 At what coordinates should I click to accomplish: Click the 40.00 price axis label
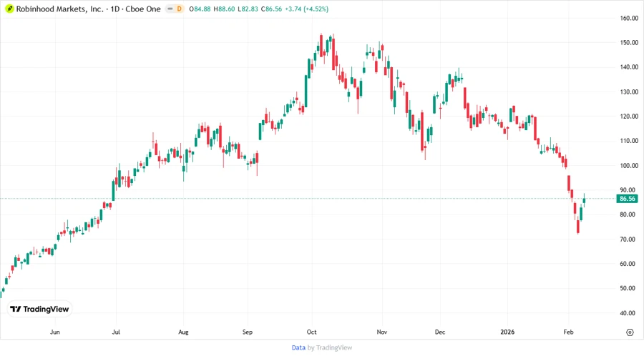pos(629,313)
